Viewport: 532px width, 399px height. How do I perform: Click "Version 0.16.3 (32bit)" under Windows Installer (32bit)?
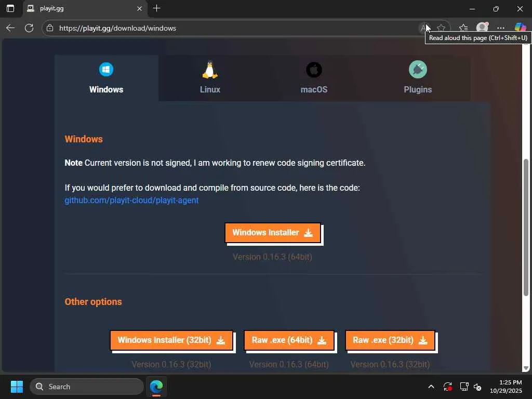tap(171, 365)
